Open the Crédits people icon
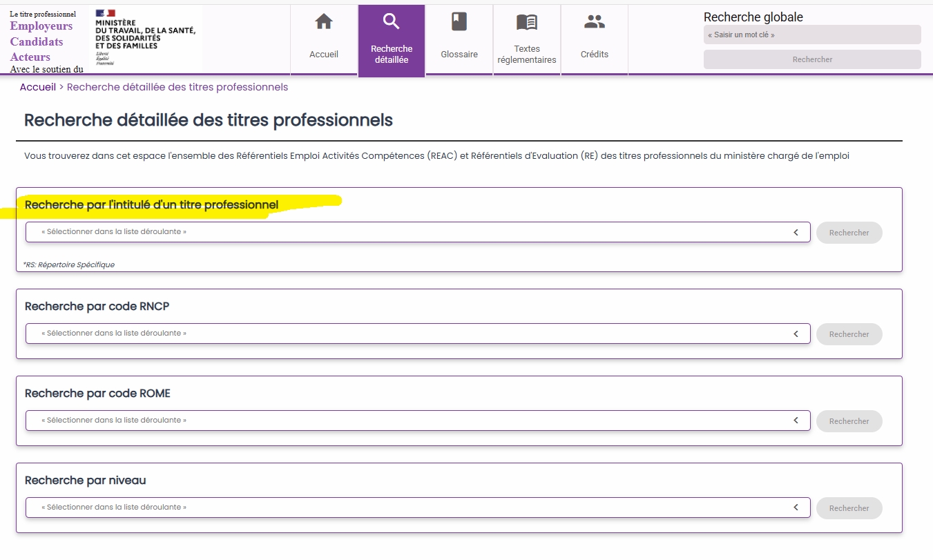933x560 pixels. pyautogui.click(x=594, y=22)
